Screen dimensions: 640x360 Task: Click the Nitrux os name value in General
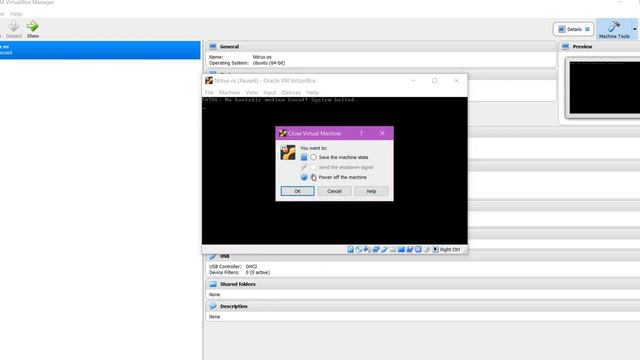point(262,57)
